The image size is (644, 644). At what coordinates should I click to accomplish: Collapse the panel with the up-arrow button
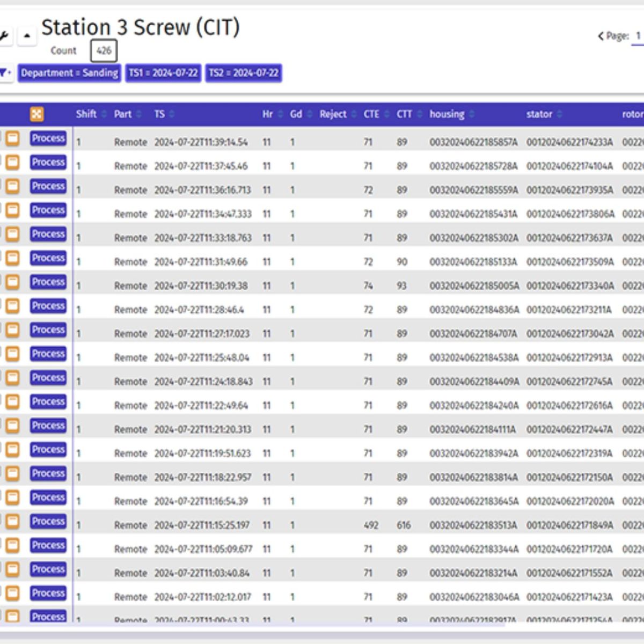pyautogui.click(x=27, y=36)
